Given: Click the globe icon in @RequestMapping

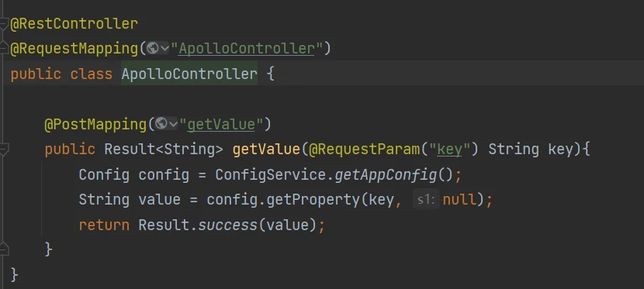Looking at the screenshot, I should (x=152, y=48).
